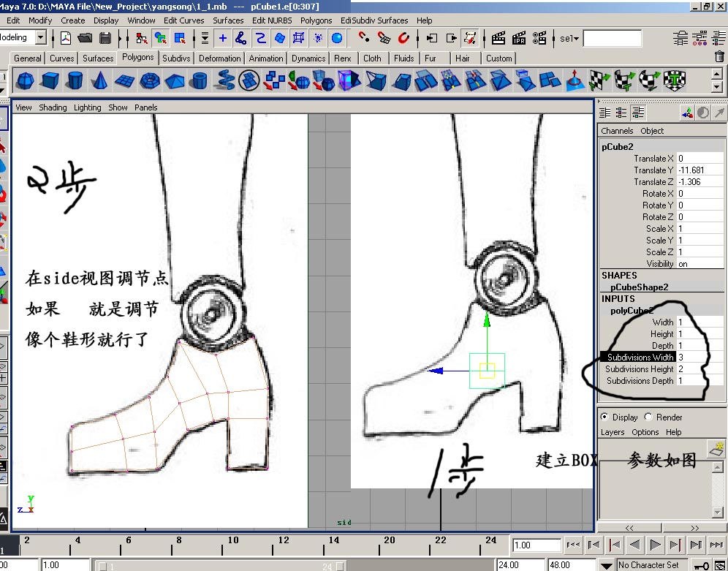The image size is (728, 571).
Task: Click the polyCube2 input node name
Action: point(632,311)
